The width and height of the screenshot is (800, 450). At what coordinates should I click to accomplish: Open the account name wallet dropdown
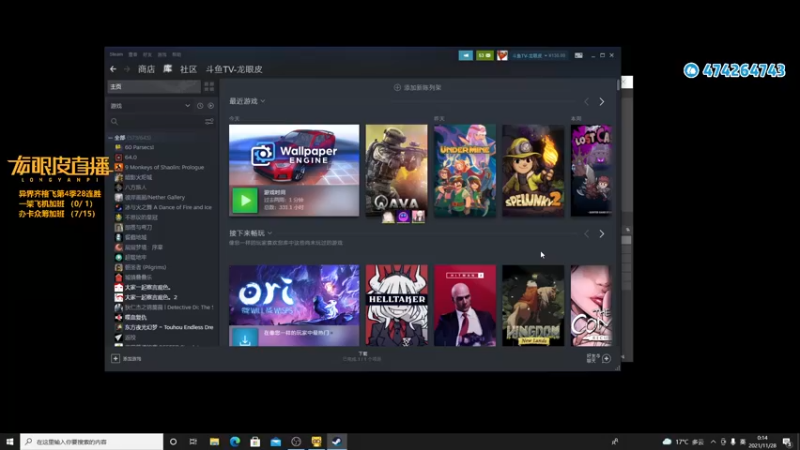pos(539,55)
